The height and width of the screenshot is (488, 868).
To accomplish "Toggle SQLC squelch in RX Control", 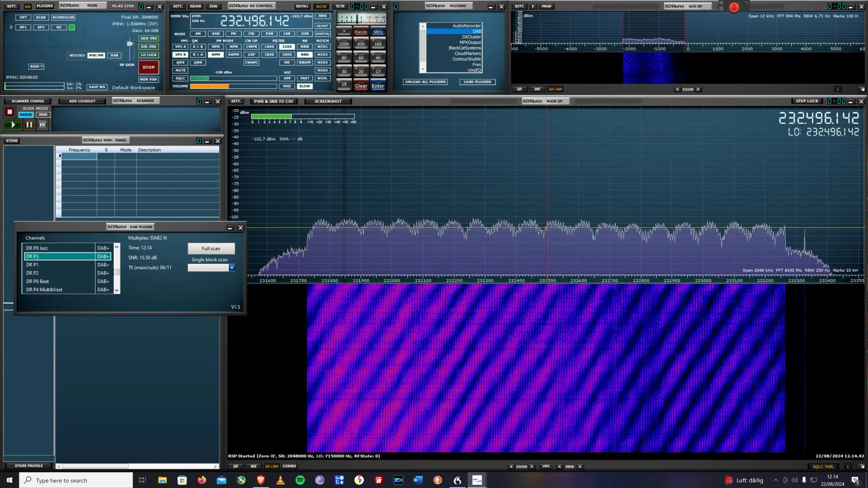I will pos(180,78).
